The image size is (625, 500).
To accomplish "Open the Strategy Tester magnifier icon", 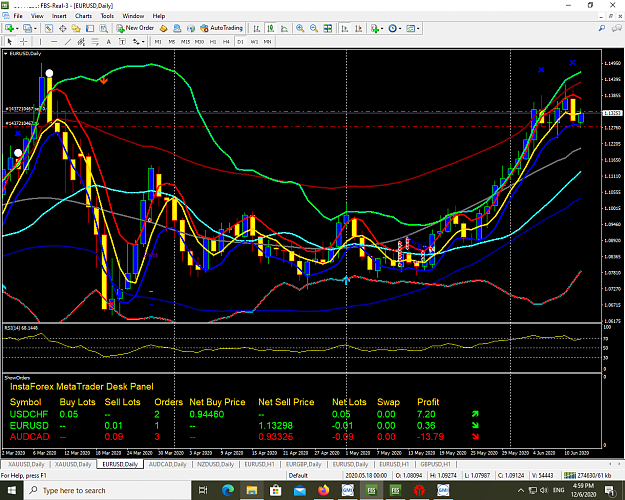I will pos(104,28).
